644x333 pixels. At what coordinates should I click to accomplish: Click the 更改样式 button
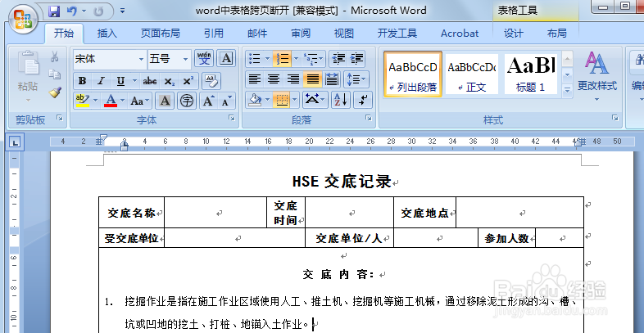coord(597,76)
